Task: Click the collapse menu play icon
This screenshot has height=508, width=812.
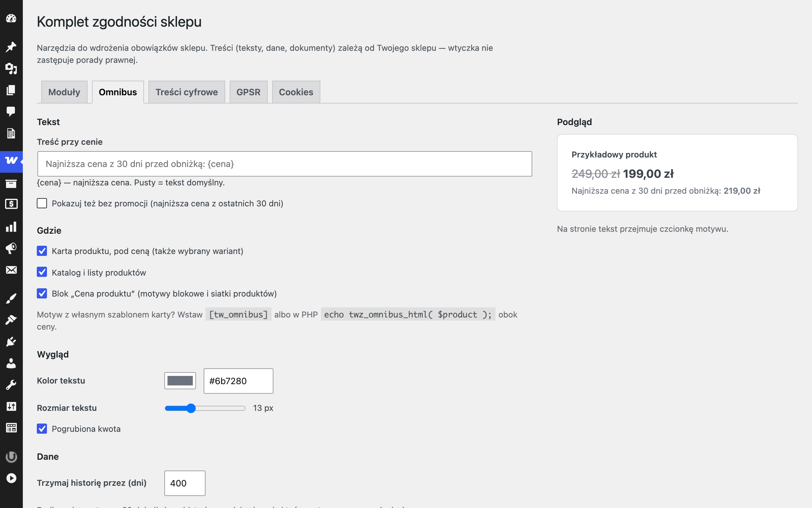Action: coord(11,478)
